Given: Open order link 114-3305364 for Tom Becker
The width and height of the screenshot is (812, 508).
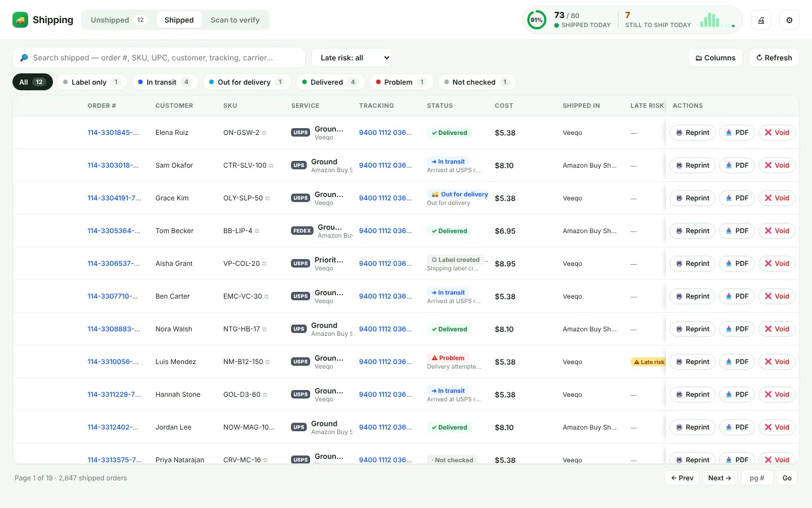Looking at the screenshot, I should coord(114,231).
